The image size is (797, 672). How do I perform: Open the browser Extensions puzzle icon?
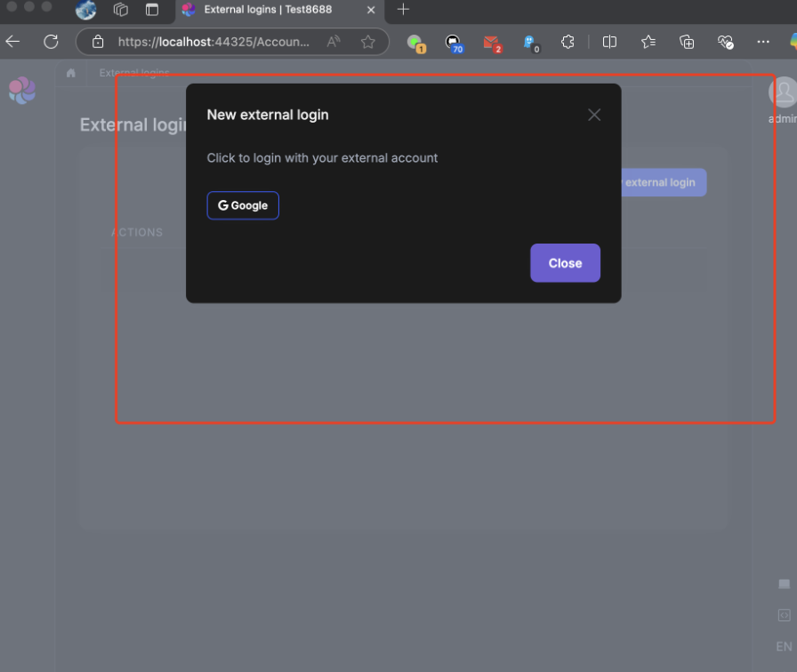pyautogui.click(x=568, y=42)
